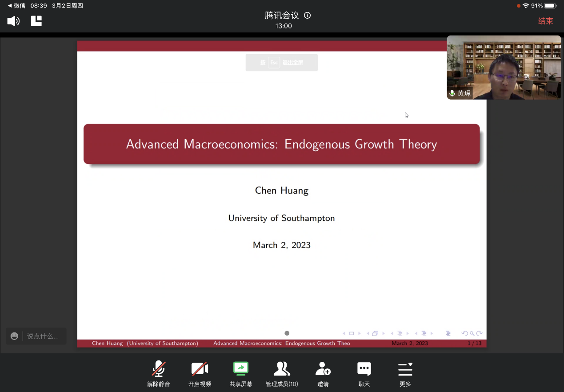Return to 微信 via back link
Screen dimensions: 564x392
point(16,6)
